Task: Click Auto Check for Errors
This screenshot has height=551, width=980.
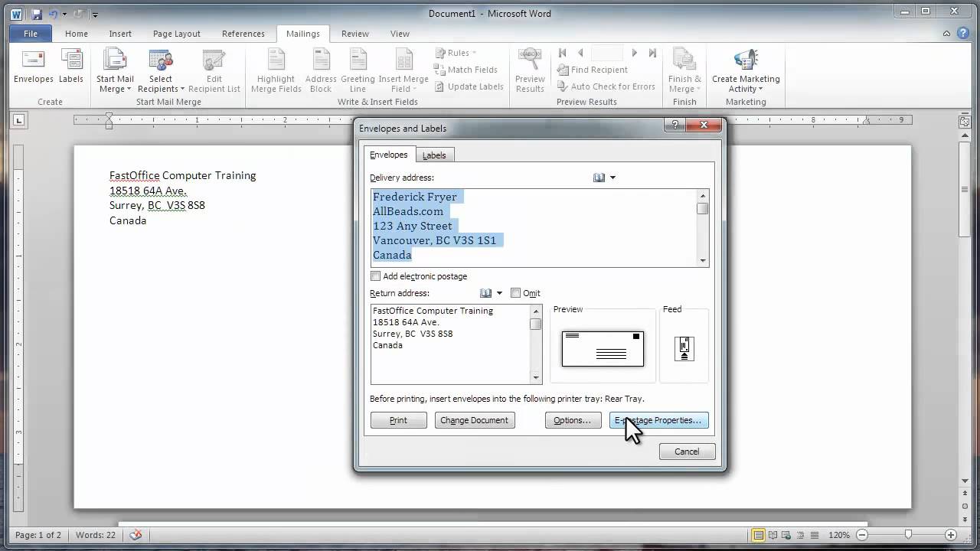Action: (606, 86)
